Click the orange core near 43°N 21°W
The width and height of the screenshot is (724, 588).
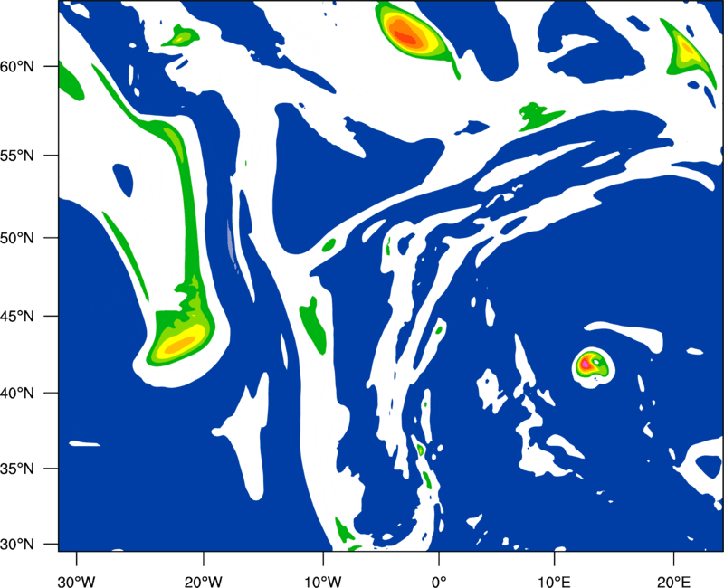(180, 345)
